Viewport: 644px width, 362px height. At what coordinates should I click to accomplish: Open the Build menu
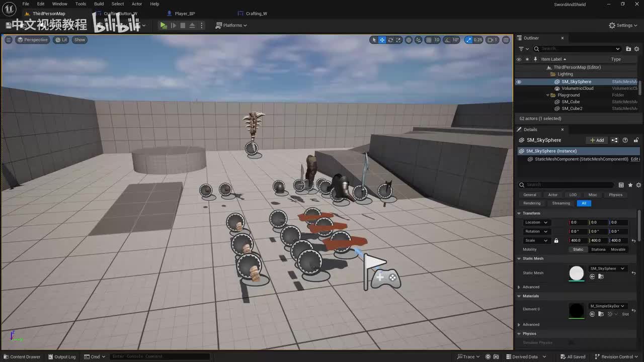pos(99,4)
